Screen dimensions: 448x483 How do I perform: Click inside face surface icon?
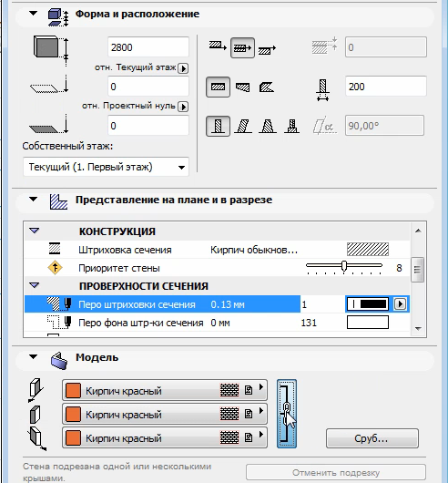(37, 439)
